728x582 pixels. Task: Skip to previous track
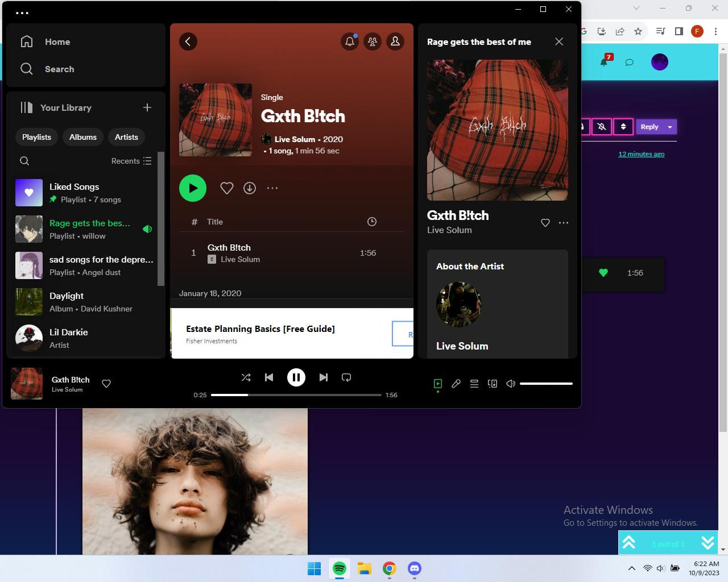click(x=269, y=377)
